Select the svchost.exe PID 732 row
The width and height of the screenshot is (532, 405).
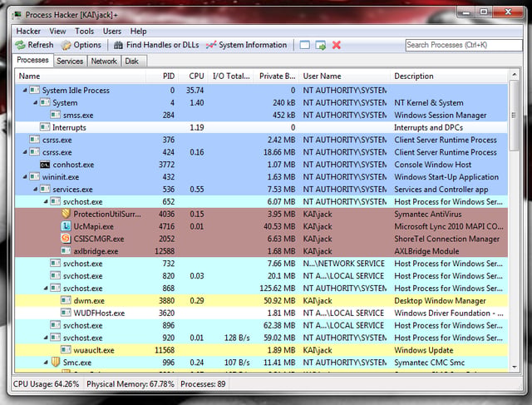click(x=261, y=264)
